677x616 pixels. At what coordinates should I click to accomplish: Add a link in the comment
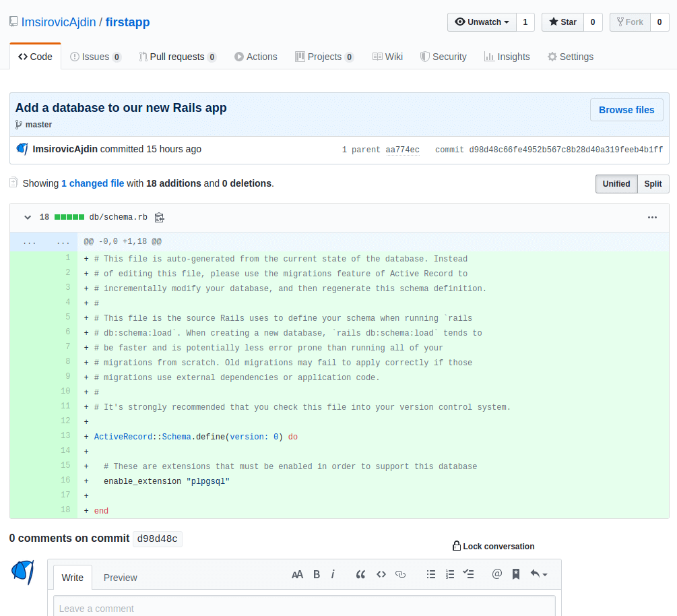click(400, 574)
